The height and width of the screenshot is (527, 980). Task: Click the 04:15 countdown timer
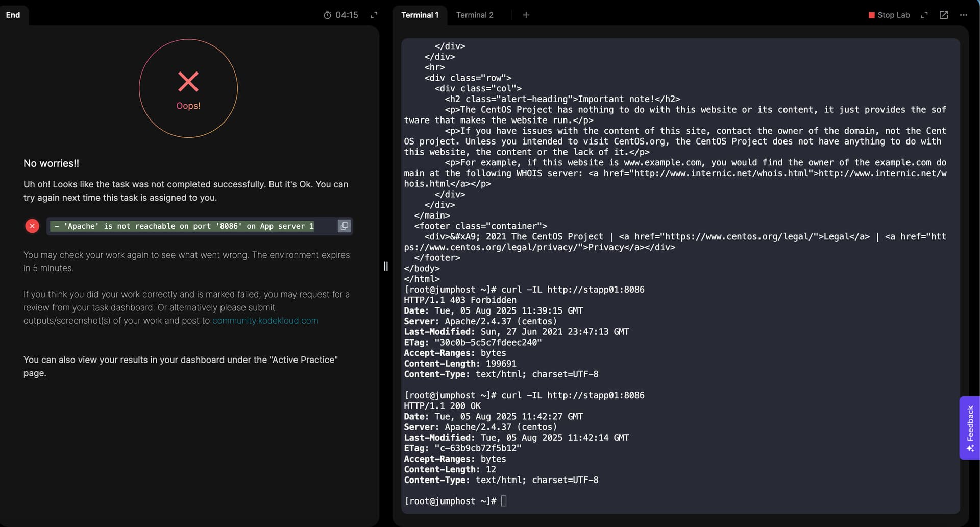click(347, 15)
